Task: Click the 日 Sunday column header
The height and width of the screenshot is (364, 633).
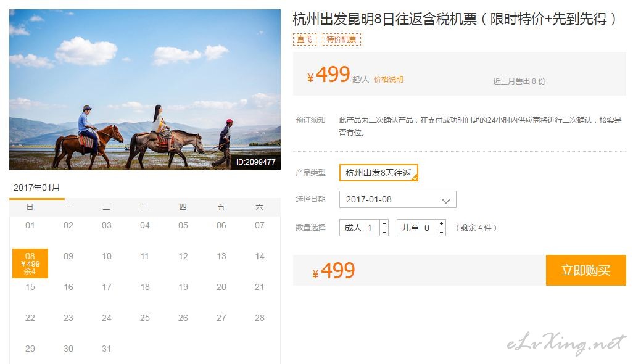Action: pyautogui.click(x=30, y=207)
